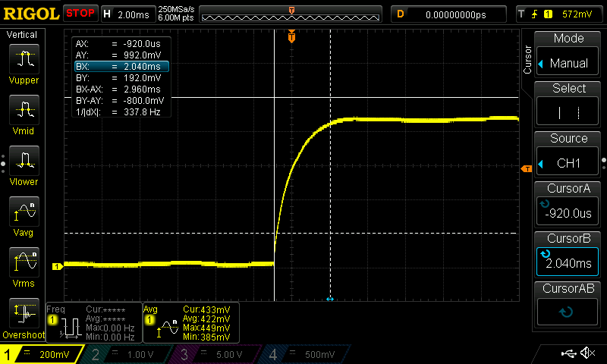Select channel 2 1.00 V tab
Image resolution: width=607 pixels, height=364 pixels.
(x=130, y=354)
